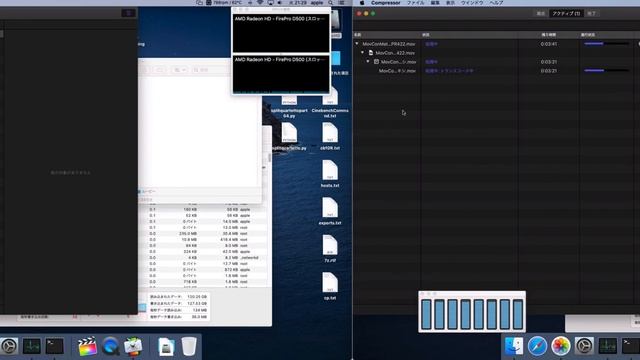Viewport: 640px width, 360px height.
Task: Open Activity Monitor in the right Dock
Action: 607,346
